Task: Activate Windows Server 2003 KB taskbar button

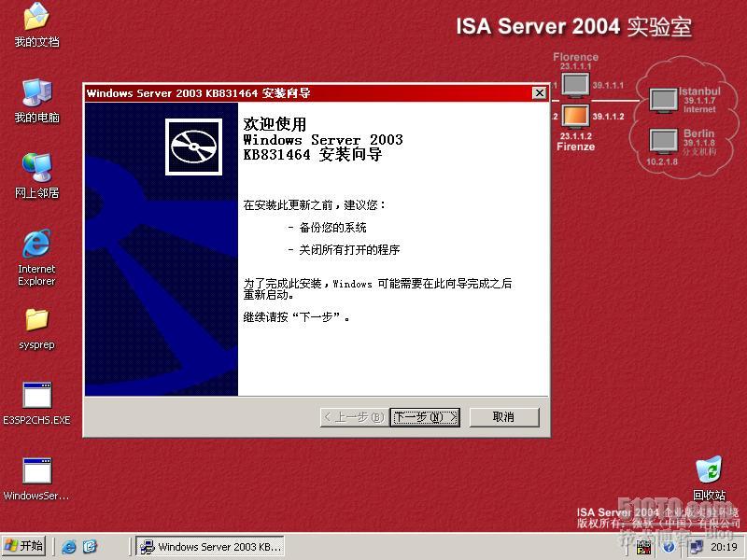Action: 210,547
